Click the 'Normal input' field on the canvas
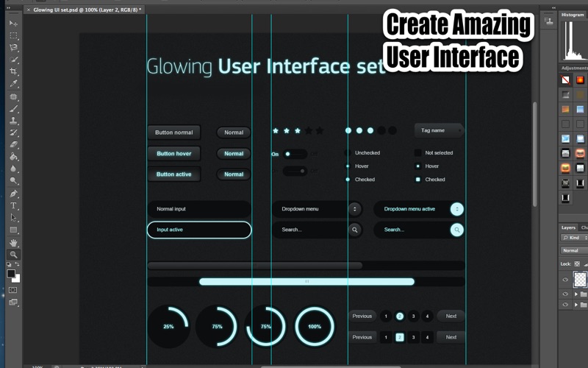The height and width of the screenshot is (368, 588). (199, 209)
